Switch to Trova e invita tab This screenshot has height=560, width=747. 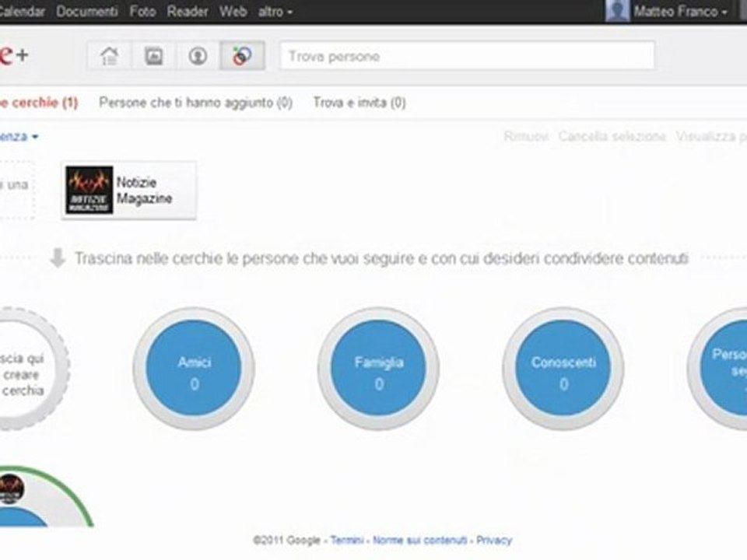click(x=359, y=103)
